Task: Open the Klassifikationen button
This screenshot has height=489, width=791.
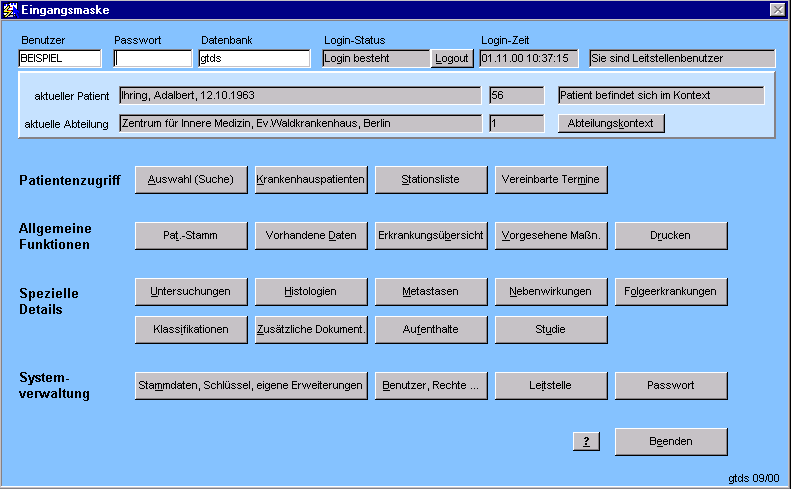Action: (191, 329)
